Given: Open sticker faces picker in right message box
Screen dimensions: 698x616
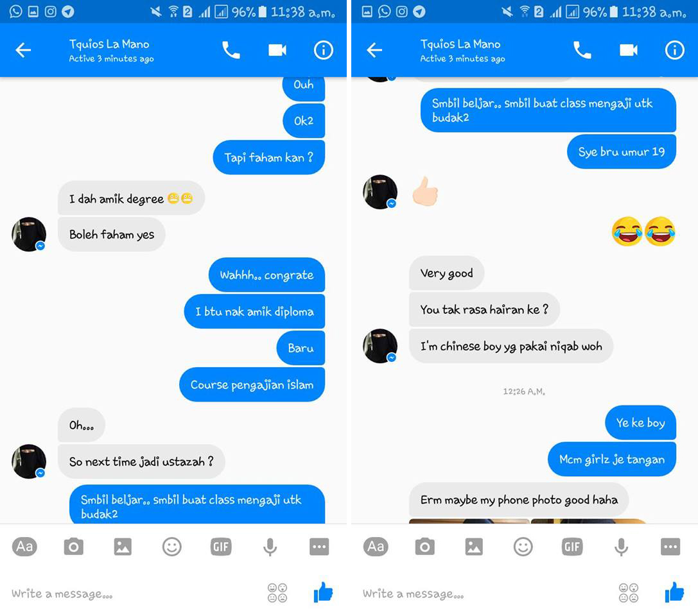Looking at the screenshot, I should point(629,593).
